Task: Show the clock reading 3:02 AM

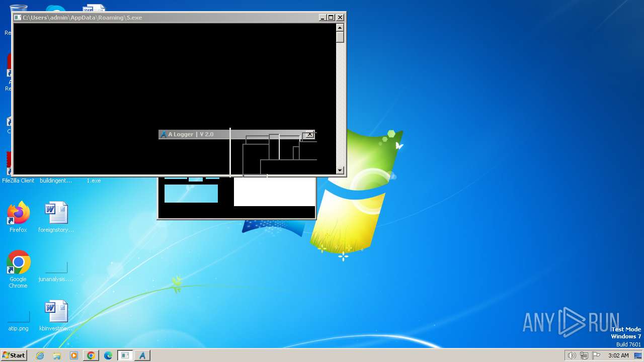Action: tap(618, 355)
